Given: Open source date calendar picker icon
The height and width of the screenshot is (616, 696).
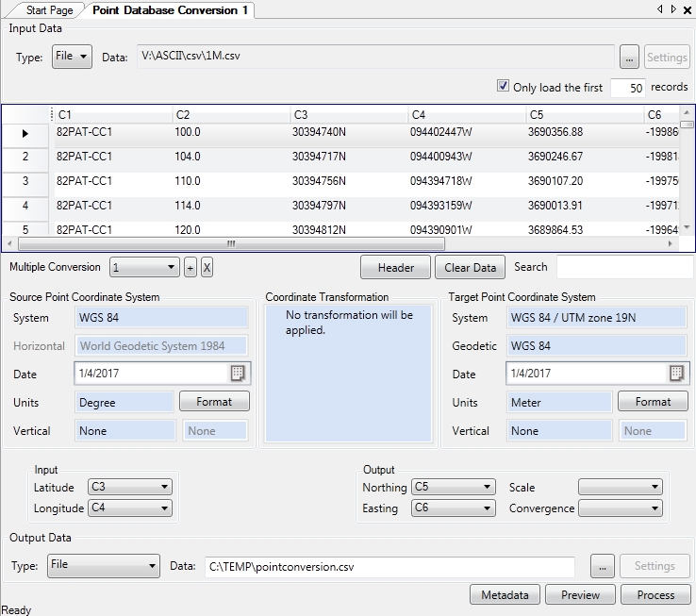Looking at the screenshot, I should 238,373.
